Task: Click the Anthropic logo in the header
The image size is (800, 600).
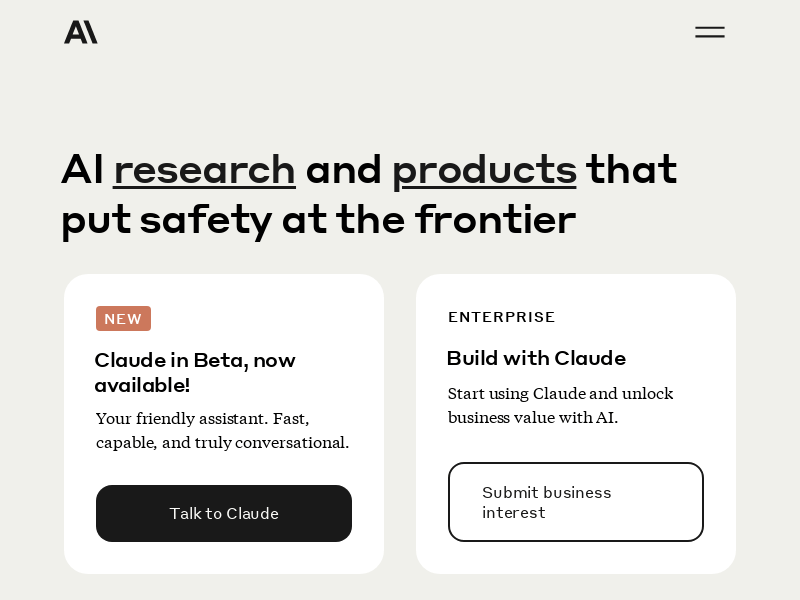Action: [81, 32]
